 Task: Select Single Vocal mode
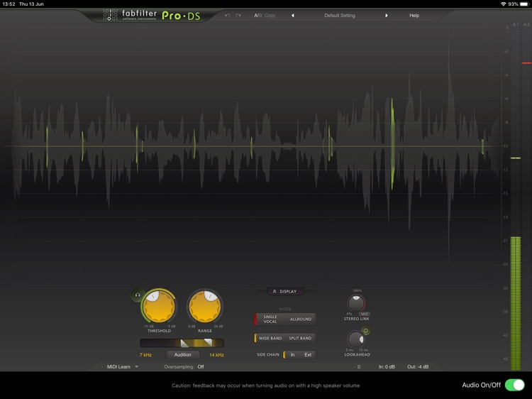(270, 319)
